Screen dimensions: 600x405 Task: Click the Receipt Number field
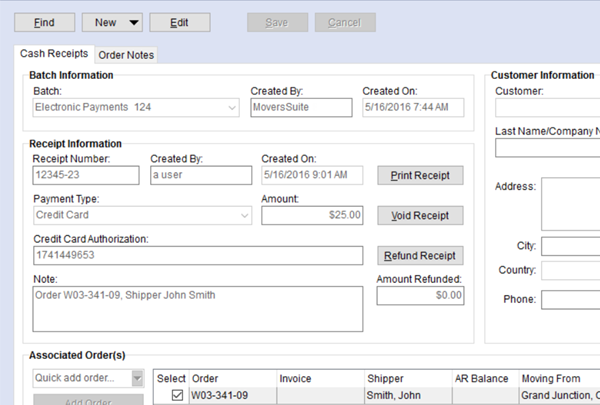click(x=85, y=175)
